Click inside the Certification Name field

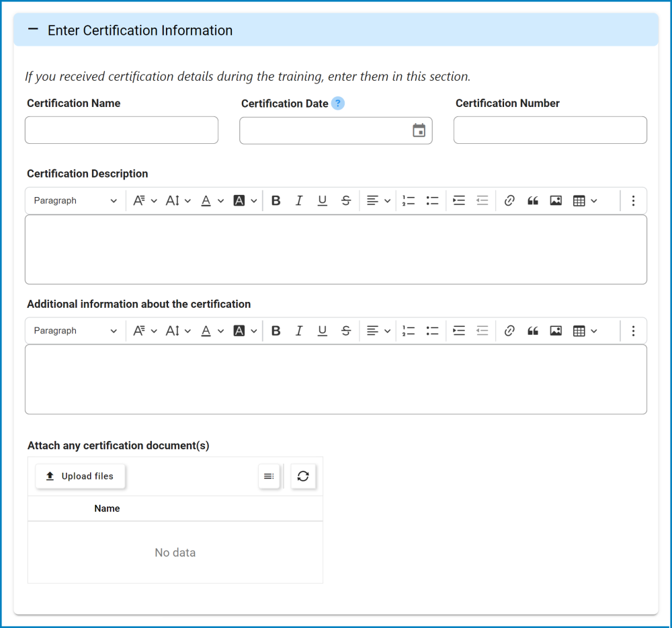(x=121, y=130)
